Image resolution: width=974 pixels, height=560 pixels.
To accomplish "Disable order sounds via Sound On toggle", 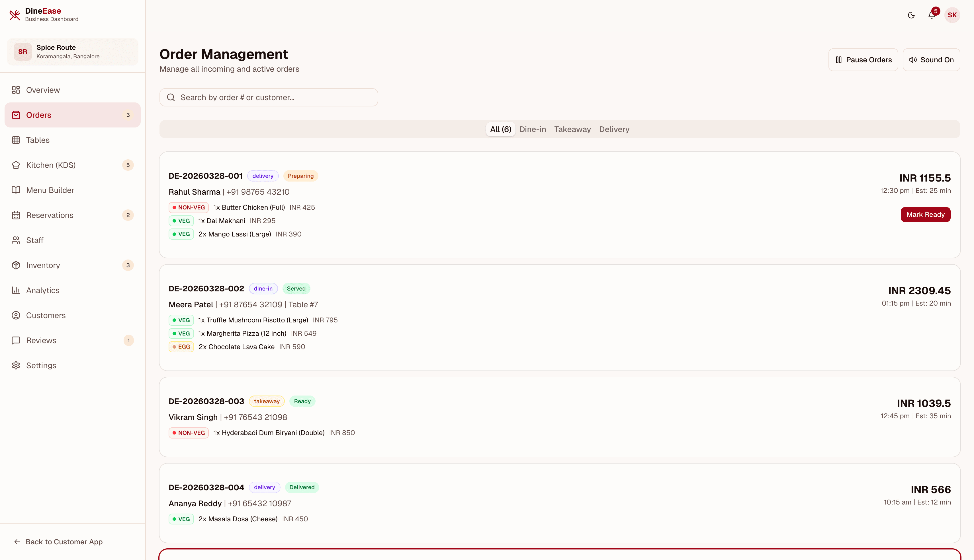I will (931, 60).
